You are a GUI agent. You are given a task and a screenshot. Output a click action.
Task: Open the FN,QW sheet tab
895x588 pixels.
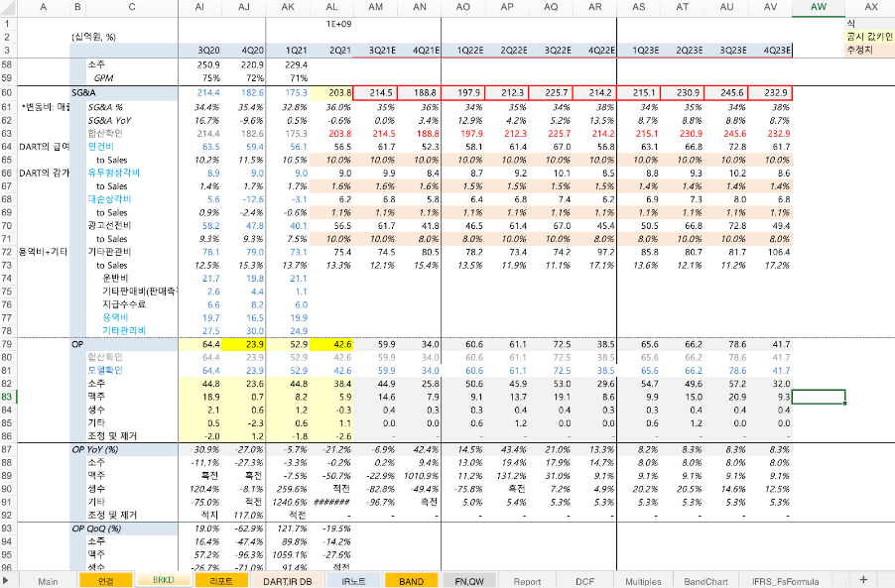[x=469, y=581]
